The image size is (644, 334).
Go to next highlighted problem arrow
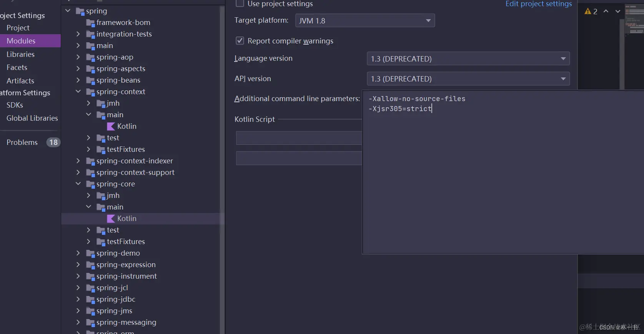click(618, 11)
